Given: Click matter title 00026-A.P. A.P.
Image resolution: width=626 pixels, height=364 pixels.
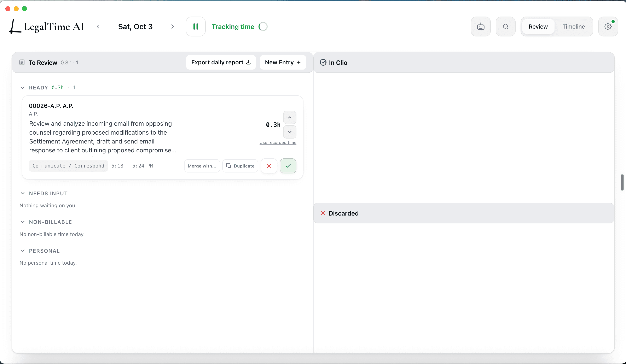Looking at the screenshot, I should [51, 106].
